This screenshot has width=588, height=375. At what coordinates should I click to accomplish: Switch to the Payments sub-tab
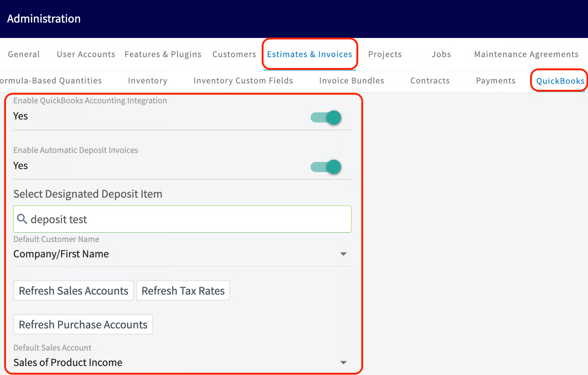tap(496, 80)
